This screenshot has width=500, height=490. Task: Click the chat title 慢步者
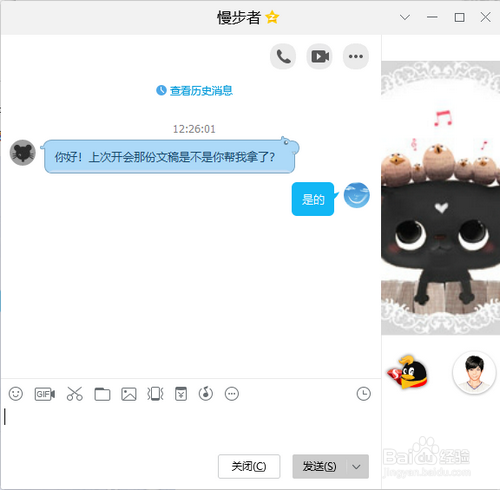pos(239,17)
